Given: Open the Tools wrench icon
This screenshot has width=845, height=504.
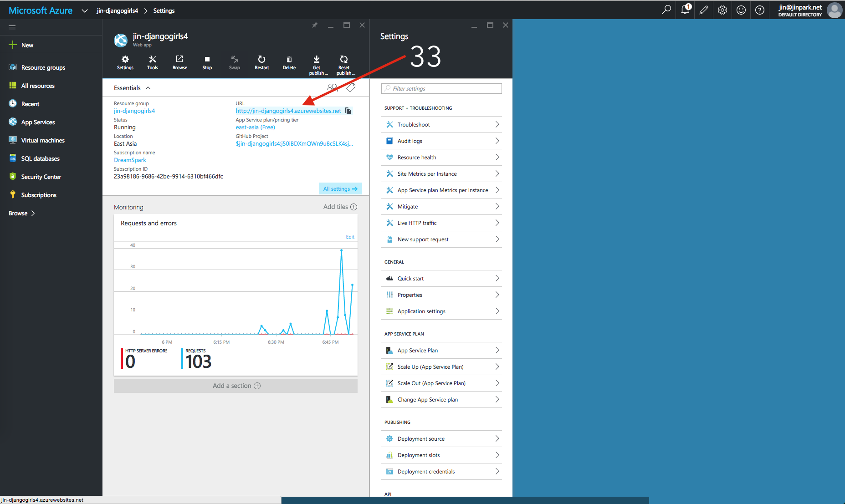Looking at the screenshot, I should point(153,62).
